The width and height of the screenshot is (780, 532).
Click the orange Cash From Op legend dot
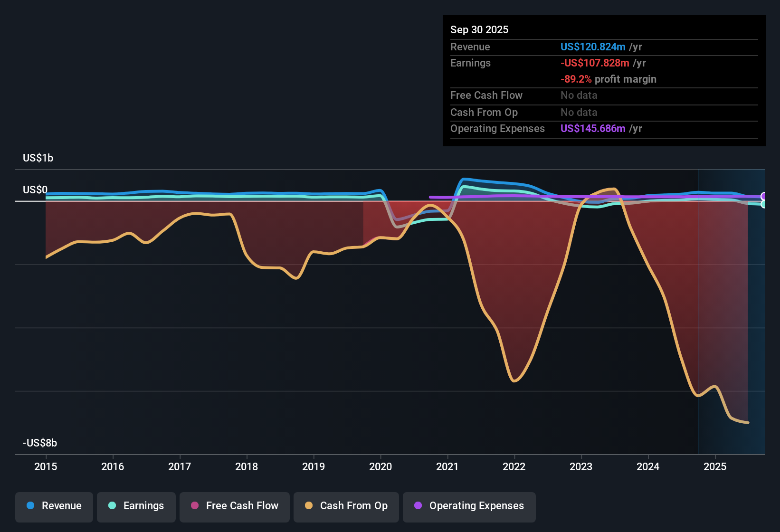[309, 506]
